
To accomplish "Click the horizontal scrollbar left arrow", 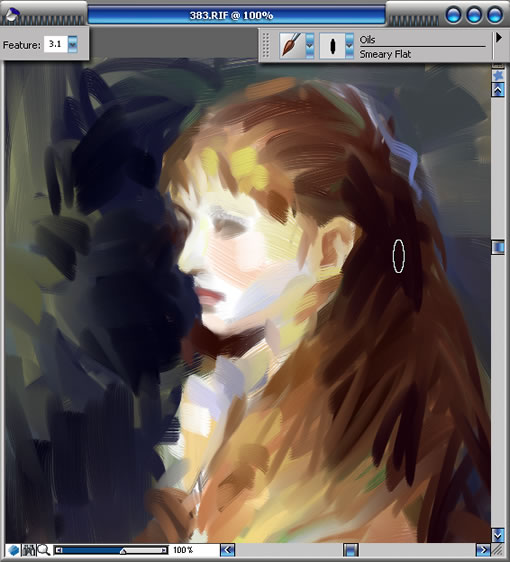I will tap(227, 550).
